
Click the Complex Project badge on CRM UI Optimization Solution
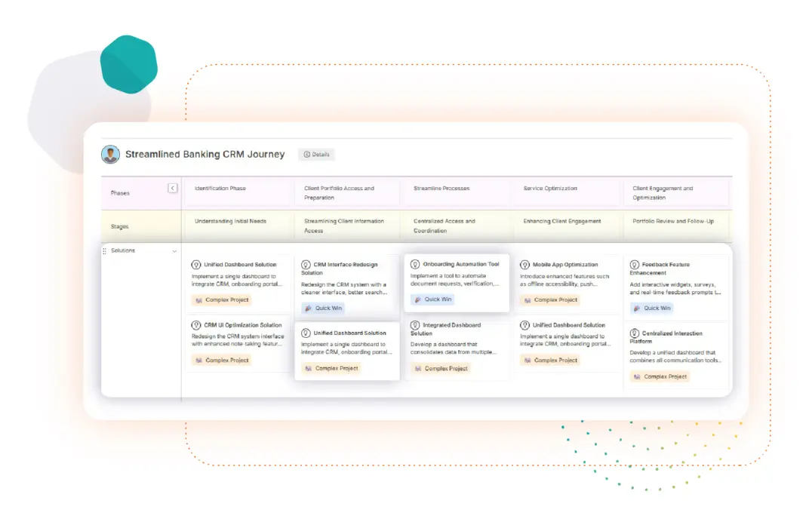coord(221,360)
